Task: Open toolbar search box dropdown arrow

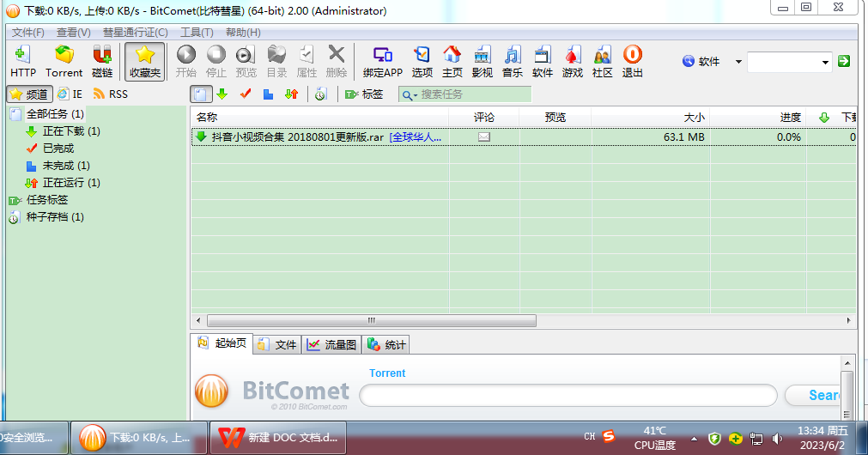Action: [825, 62]
